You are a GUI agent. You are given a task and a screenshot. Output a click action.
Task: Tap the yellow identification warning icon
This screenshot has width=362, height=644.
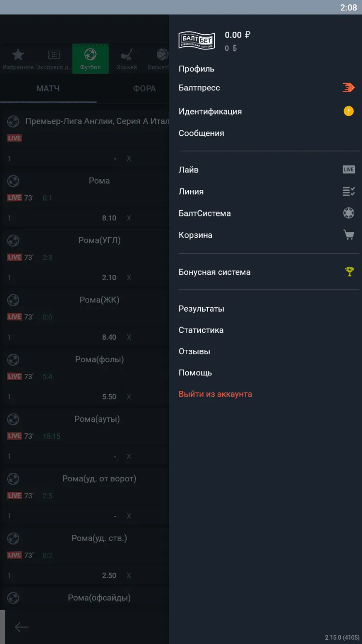click(x=348, y=111)
